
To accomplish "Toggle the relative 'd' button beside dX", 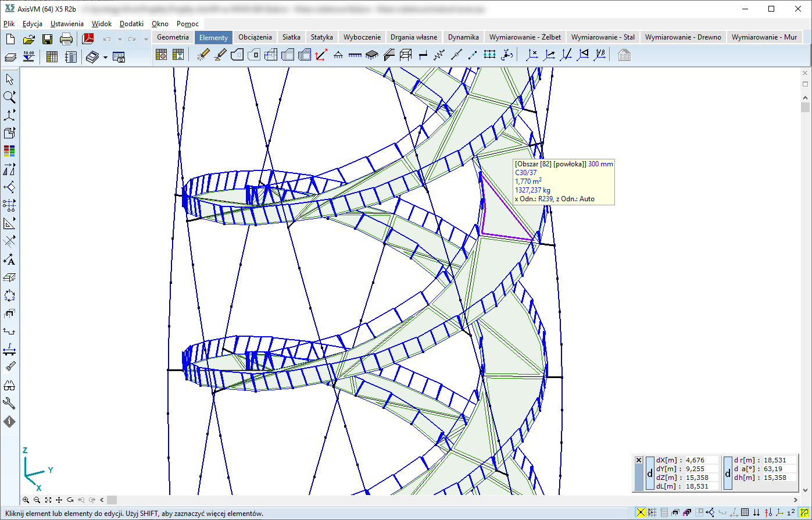I will coord(650,473).
